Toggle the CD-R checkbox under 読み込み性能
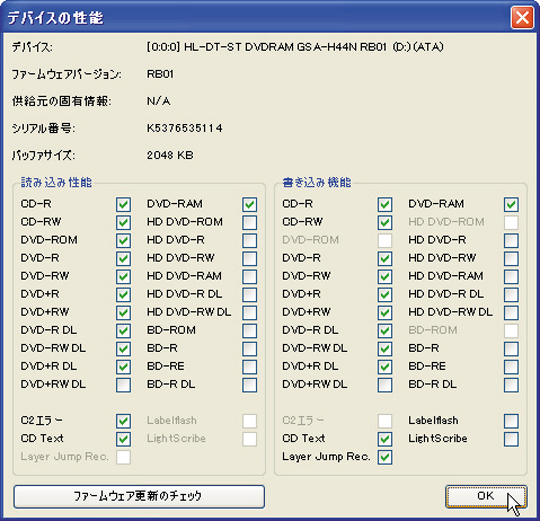Image resolution: width=540 pixels, height=521 pixels. pyautogui.click(x=123, y=204)
